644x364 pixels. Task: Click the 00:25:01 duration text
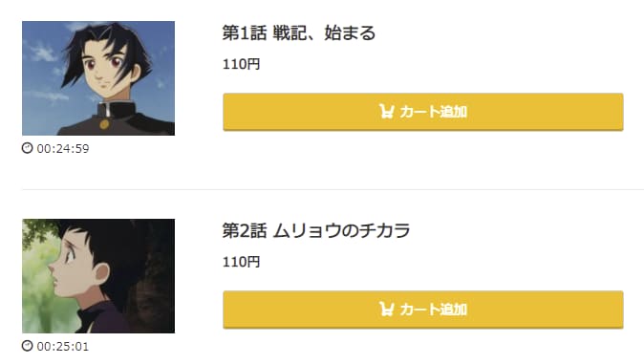[63, 347]
